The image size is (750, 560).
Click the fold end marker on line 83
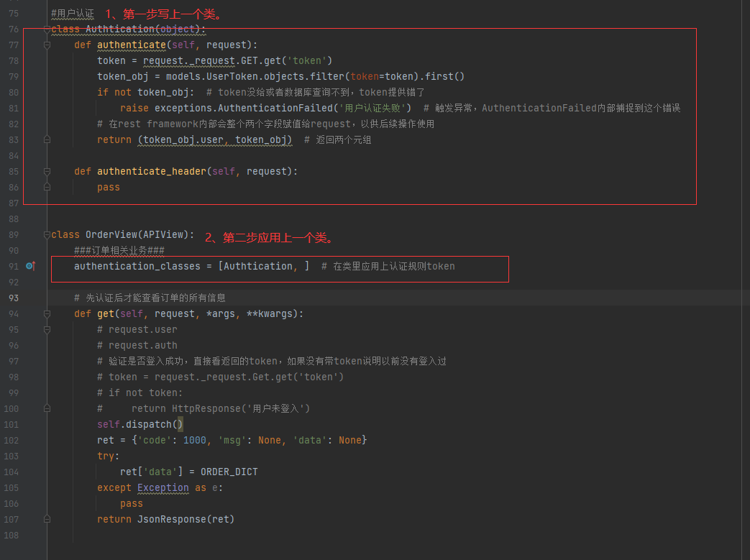click(47, 139)
